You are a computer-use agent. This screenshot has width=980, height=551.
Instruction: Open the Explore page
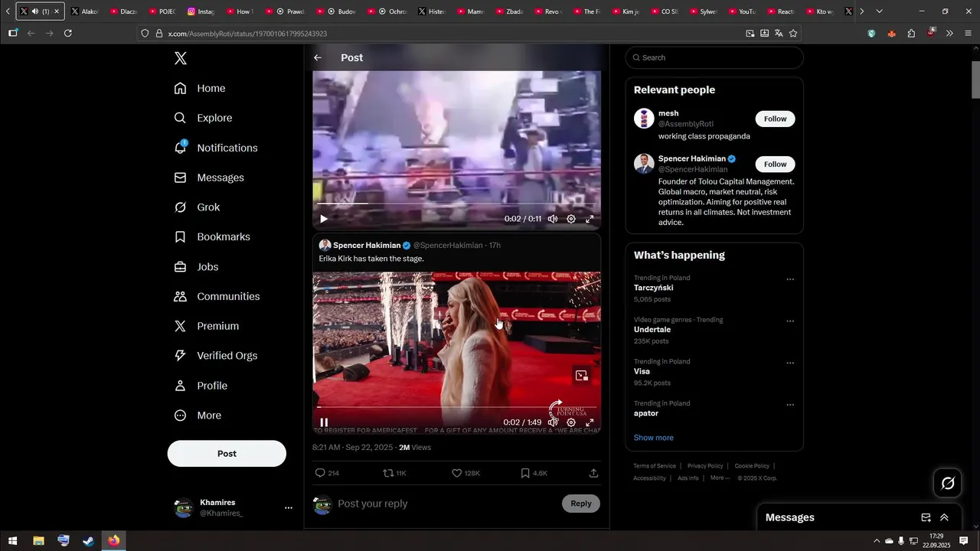[203, 118]
